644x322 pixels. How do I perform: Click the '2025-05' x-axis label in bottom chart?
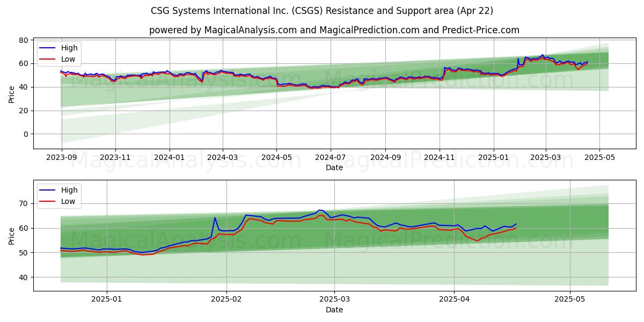point(569,301)
